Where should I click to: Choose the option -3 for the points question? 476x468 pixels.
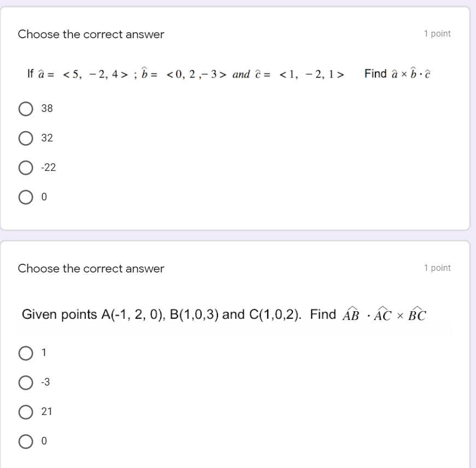[x=25, y=382]
